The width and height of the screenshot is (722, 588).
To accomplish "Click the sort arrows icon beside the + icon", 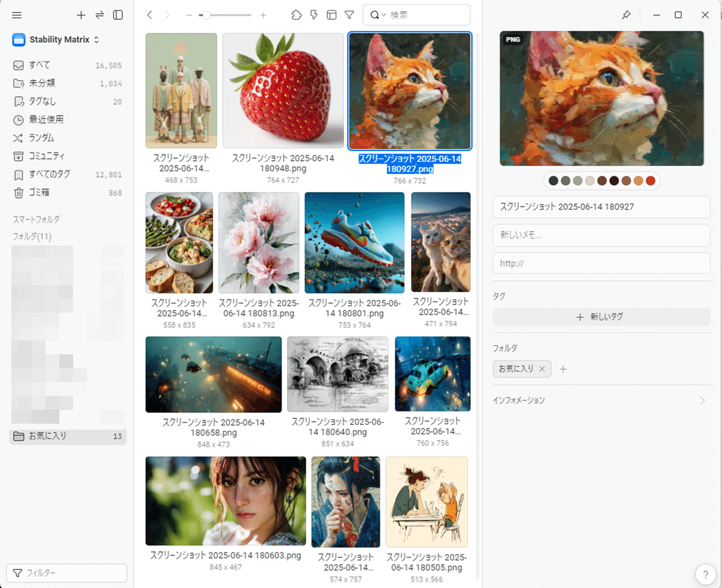I will 100,14.
